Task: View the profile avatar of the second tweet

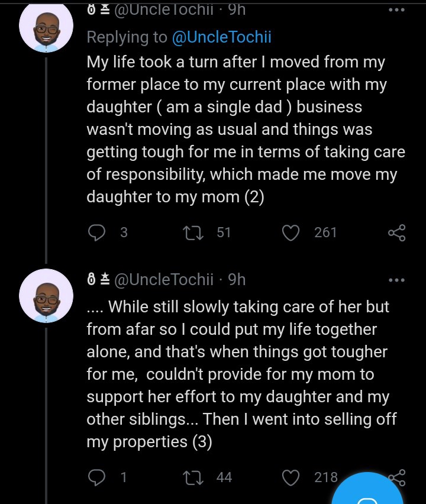Action: (46, 295)
